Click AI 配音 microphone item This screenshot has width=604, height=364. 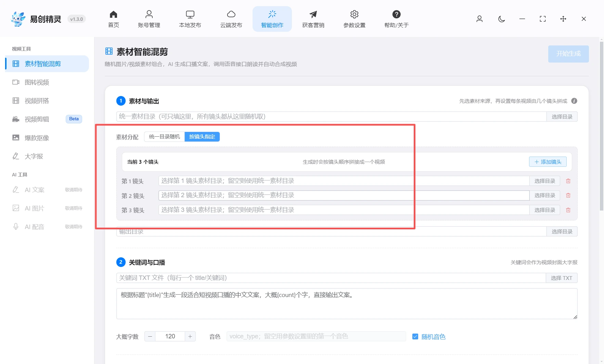click(47, 227)
